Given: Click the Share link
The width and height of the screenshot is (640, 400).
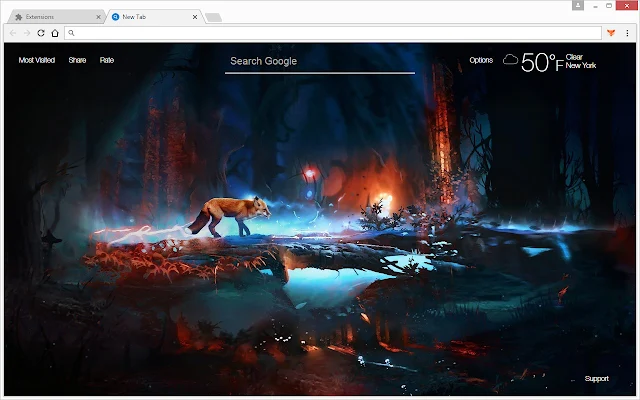Looking at the screenshot, I should click(77, 60).
